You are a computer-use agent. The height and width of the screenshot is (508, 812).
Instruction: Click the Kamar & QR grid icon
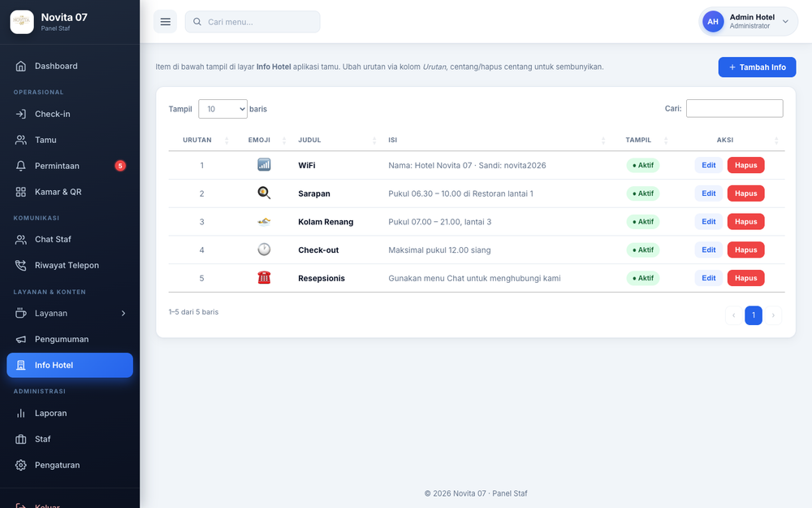pos(21,192)
